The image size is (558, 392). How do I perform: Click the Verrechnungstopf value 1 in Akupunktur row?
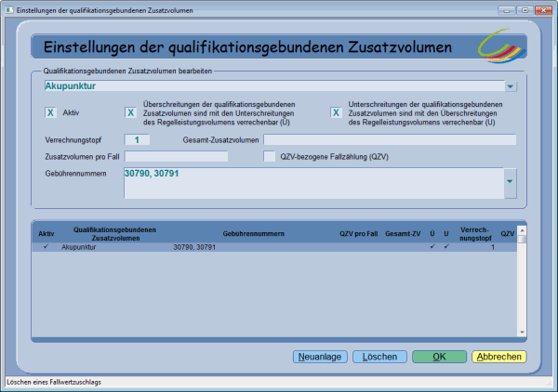(x=493, y=247)
